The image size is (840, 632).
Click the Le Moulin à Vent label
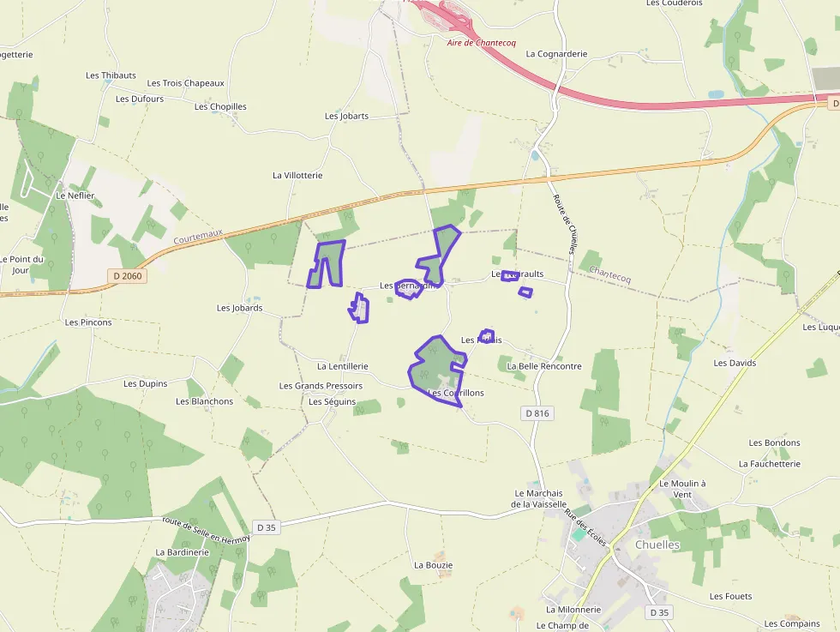coord(682,489)
